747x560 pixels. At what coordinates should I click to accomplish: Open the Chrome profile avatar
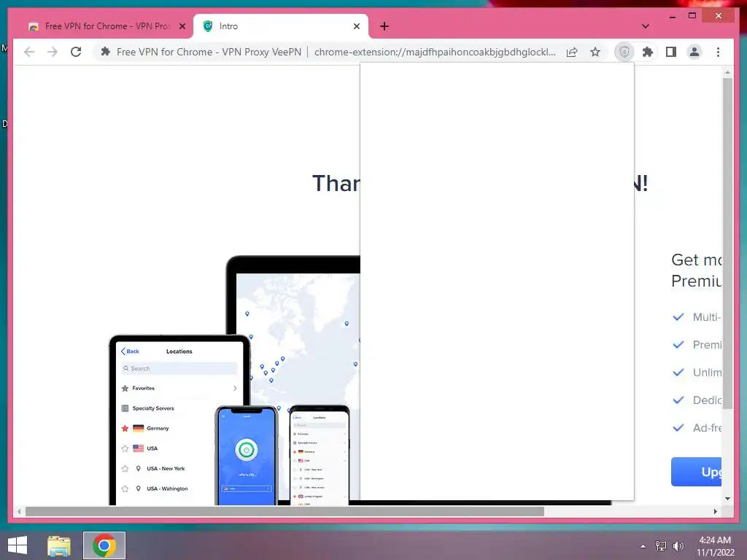coord(694,52)
